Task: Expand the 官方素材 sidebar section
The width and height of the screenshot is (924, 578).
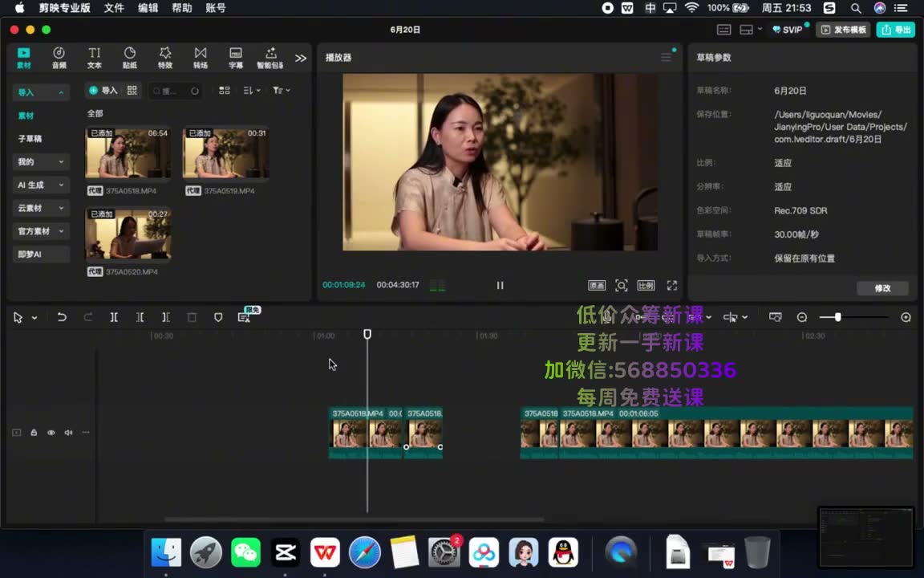Action: tap(41, 231)
